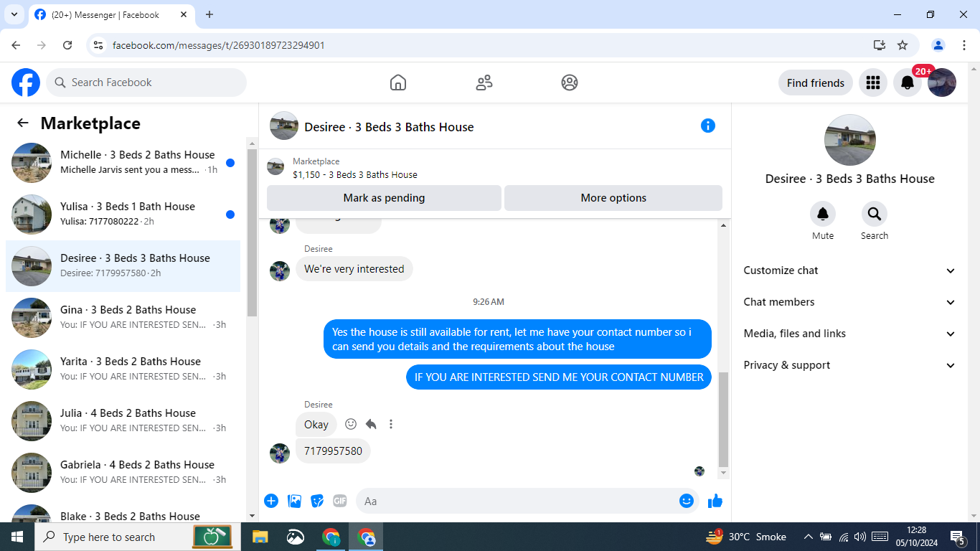Expand the Privacy & support section
Image resolution: width=980 pixels, height=551 pixels.
[x=849, y=365]
